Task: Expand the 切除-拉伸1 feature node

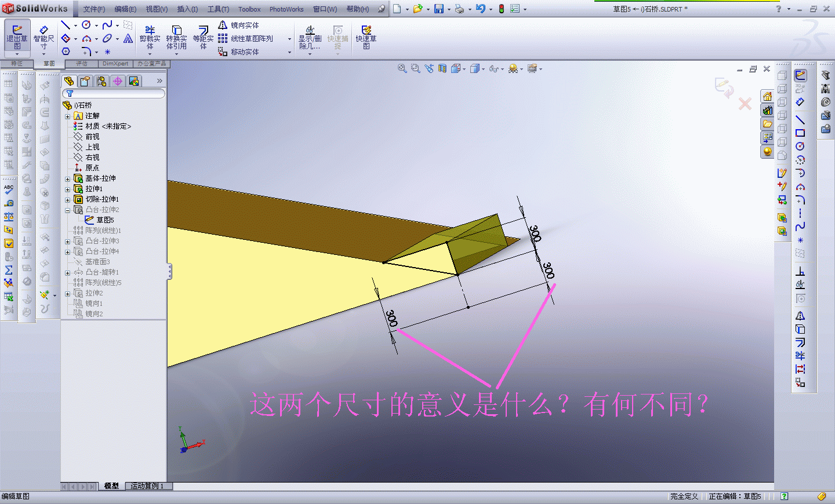Action: coord(67,199)
